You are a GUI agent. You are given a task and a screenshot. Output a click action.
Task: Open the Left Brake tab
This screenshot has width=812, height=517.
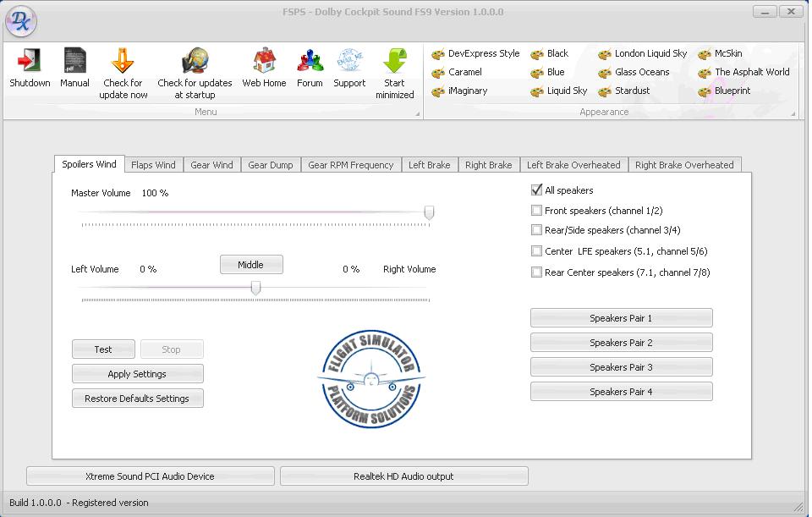(430, 165)
